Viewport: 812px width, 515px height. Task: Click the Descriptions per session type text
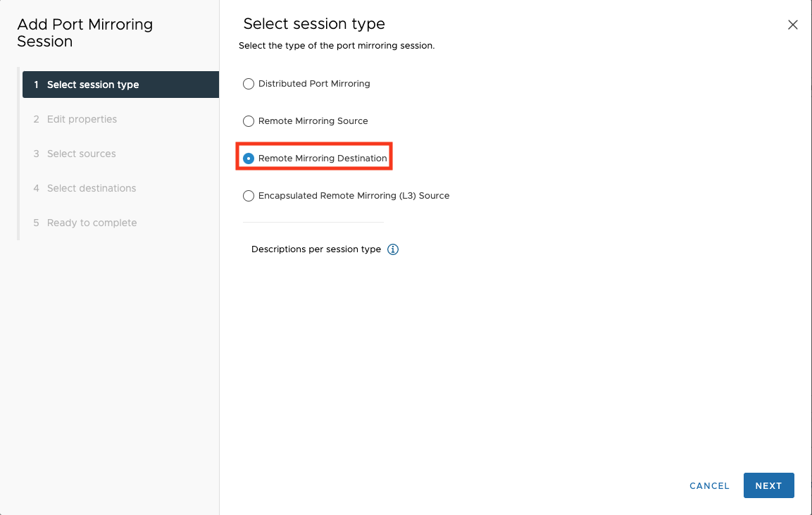pos(316,249)
